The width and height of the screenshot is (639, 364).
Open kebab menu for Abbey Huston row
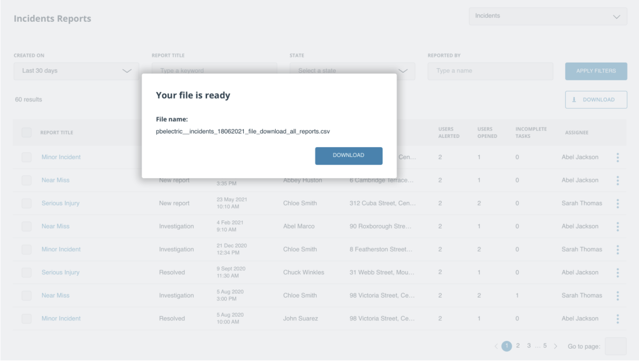618,180
